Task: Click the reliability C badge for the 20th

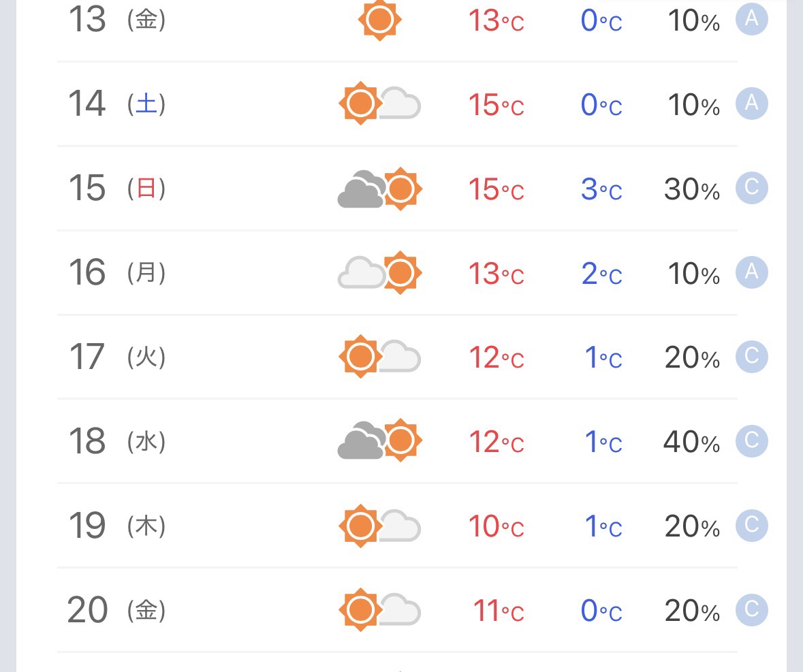Action: tap(751, 609)
